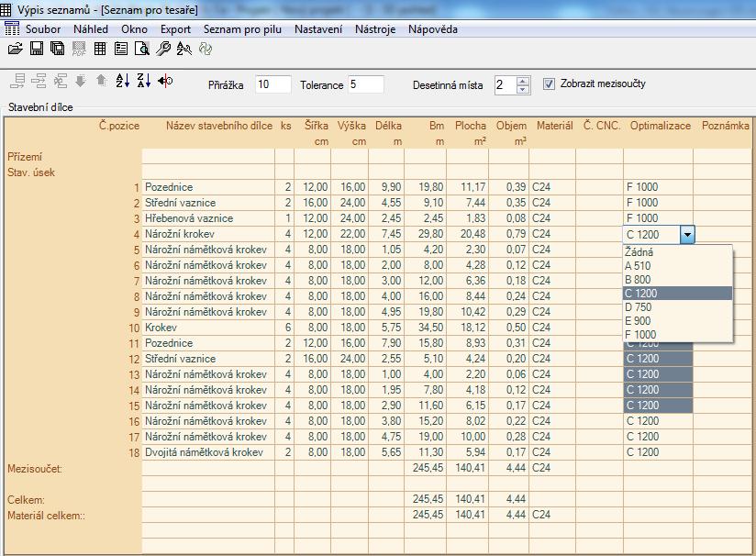Choose B 800 from the dropdown list
The height and width of the screenshot is (556, 756).
pos(678,279)
